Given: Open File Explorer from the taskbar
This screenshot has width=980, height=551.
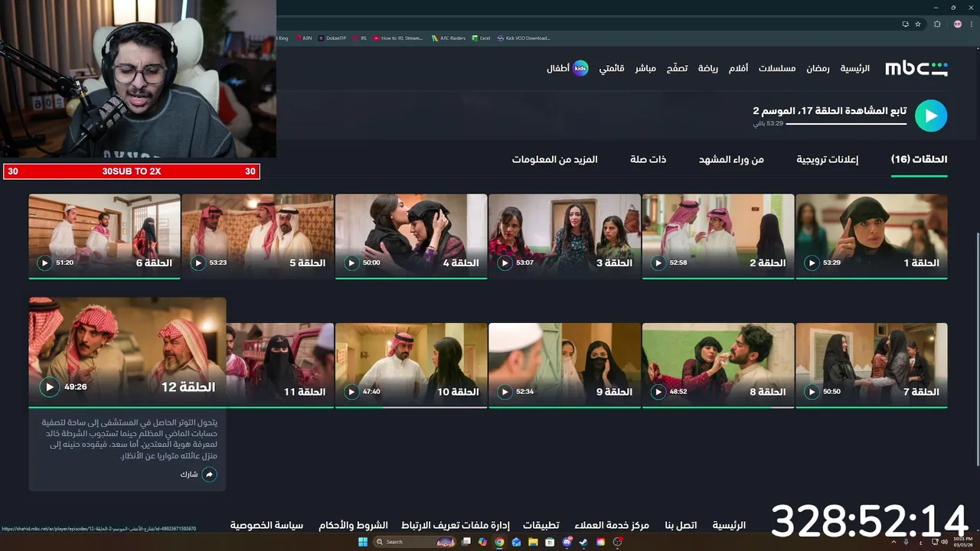Looking at the screenshot, I should tap(533, 542).
